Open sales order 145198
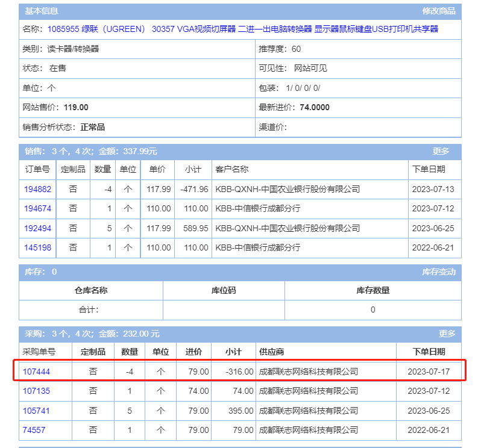The height and width of the screenshot is (448, 484). (37, 247)
